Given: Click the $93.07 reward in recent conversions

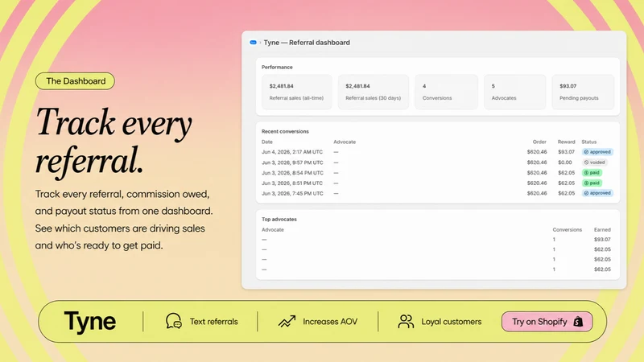Looking at the screenshot, I should click(567, 152).
